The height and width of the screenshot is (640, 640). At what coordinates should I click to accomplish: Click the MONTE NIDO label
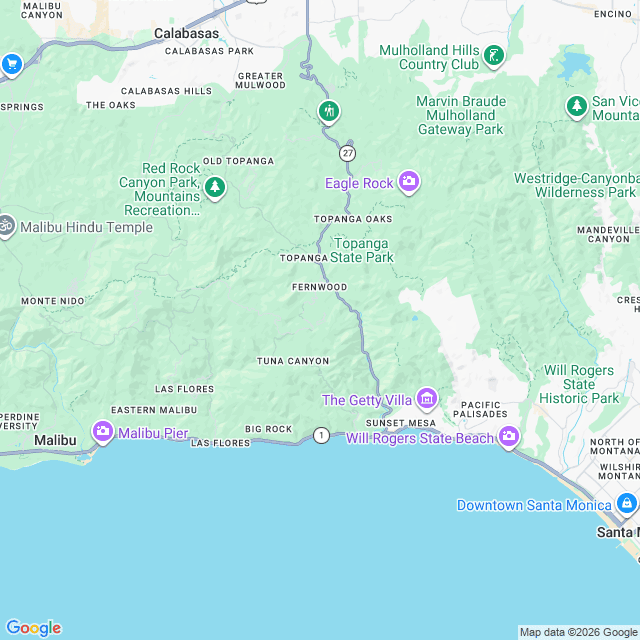(x=53, y=301)
